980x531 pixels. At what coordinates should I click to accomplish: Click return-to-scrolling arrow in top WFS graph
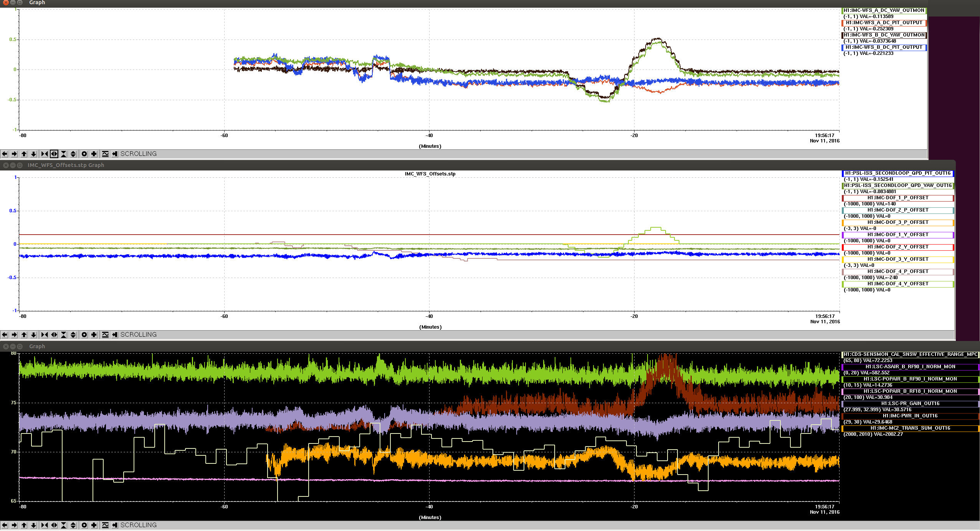point(115,154)
